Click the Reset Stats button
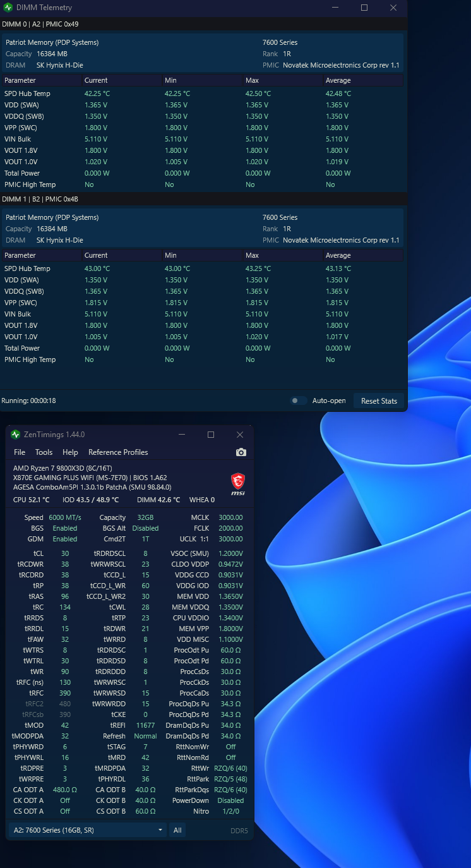This screenshot has height=868, width=471. tap(379, 401)
